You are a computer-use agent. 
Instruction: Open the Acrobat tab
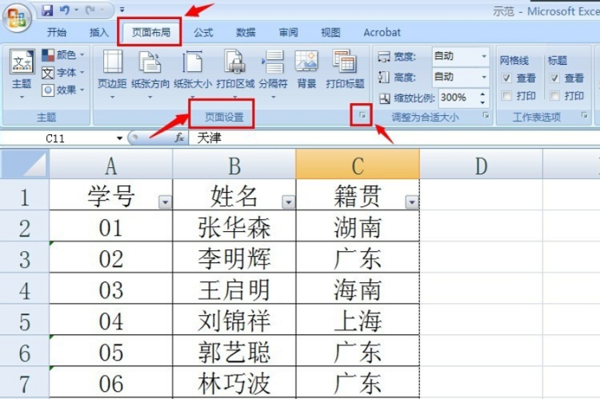382,33
